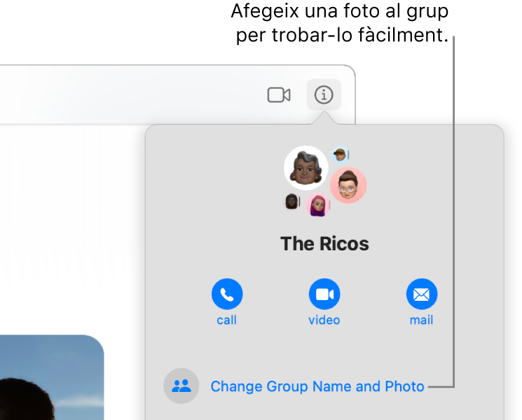Open the photo in the conversation
The image size is (522, 420).
pos(52,377)
